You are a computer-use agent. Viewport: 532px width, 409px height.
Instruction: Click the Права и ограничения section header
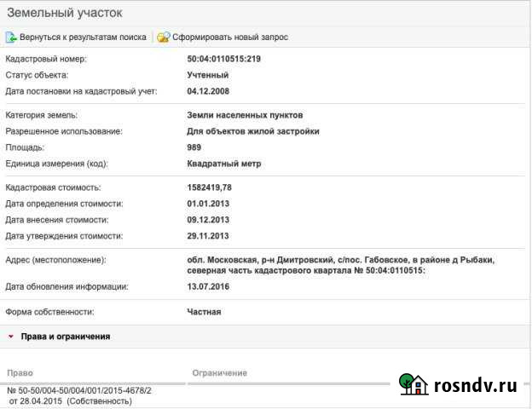(x=65, y=337)
